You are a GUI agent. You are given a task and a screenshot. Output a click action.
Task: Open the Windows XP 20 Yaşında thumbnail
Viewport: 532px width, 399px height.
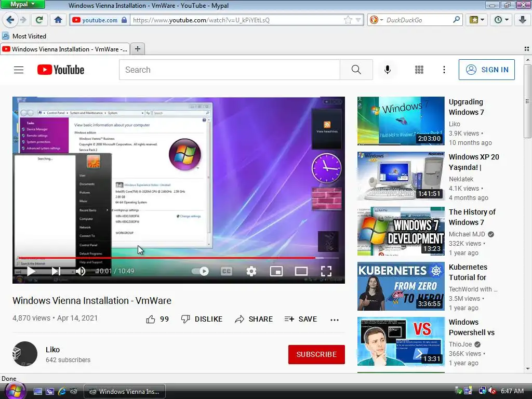pos(401,176)
